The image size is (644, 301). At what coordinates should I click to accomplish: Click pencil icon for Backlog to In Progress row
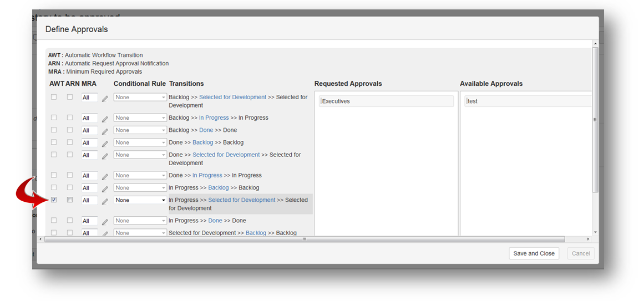click(105, 119)
